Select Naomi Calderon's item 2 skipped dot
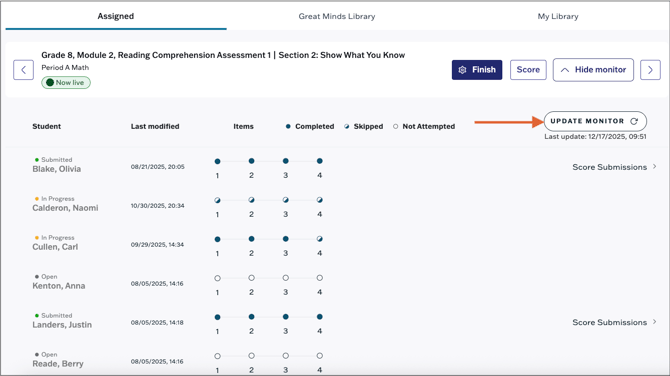This screenshot has width=670, height=376. point(251,200)
